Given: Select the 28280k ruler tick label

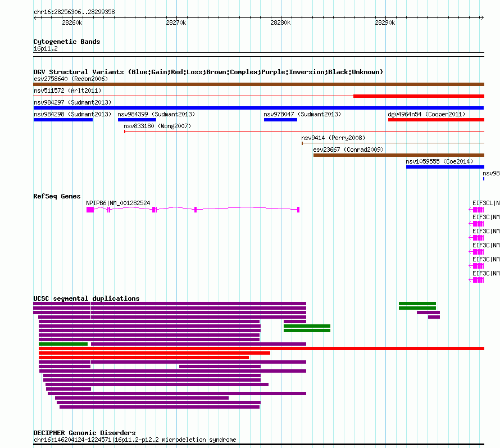Looking at the screenshot, I should click(280, 22).
